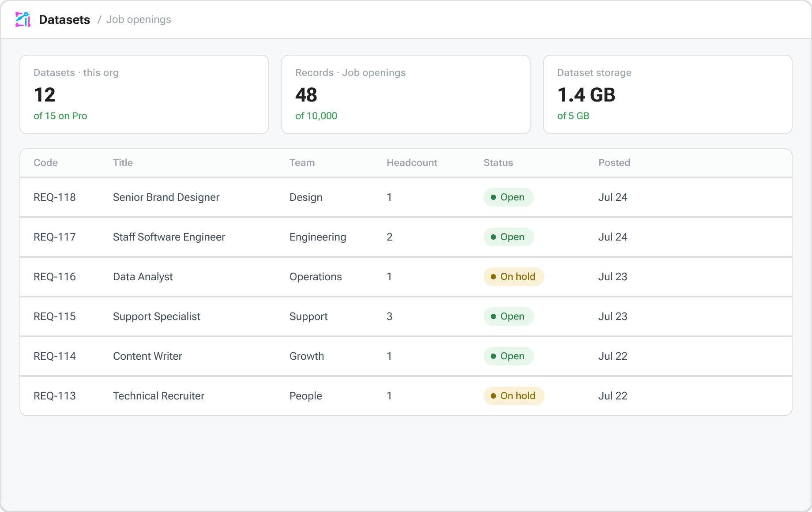Sort by the Title column header
Screen dimensions: 812x512
pyautogui.click(x=123, y=162)
